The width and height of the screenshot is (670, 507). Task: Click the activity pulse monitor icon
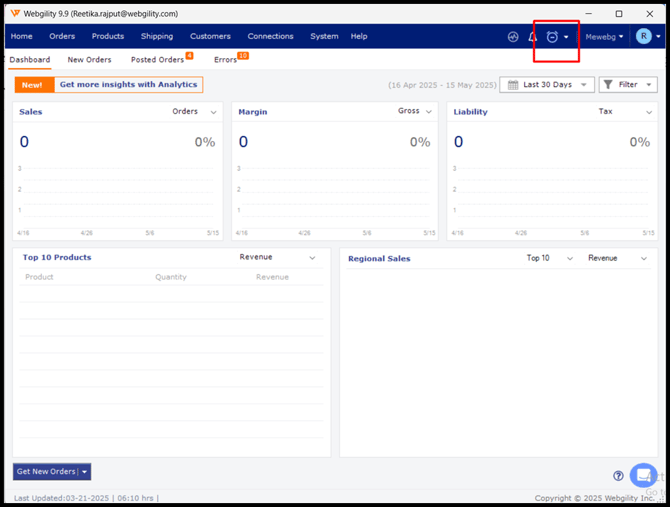(513, 37)
